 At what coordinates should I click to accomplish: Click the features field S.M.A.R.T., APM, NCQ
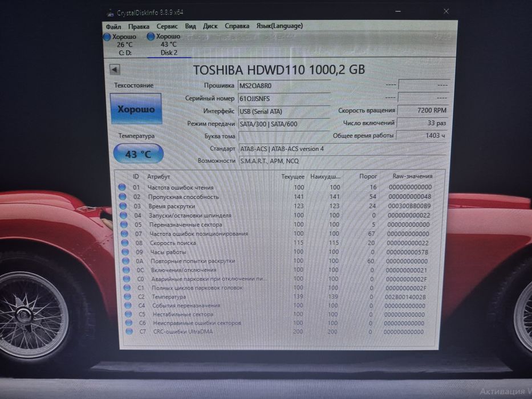pos(343,161)
